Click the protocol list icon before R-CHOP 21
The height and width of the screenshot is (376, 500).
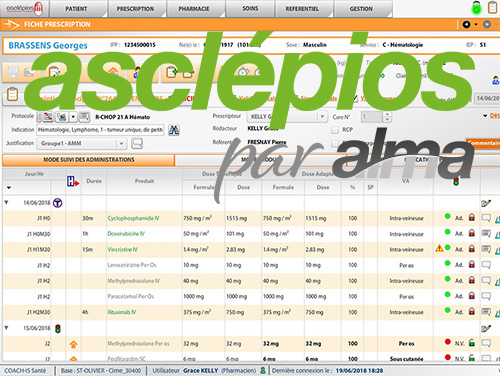click(x=85, y=117)
